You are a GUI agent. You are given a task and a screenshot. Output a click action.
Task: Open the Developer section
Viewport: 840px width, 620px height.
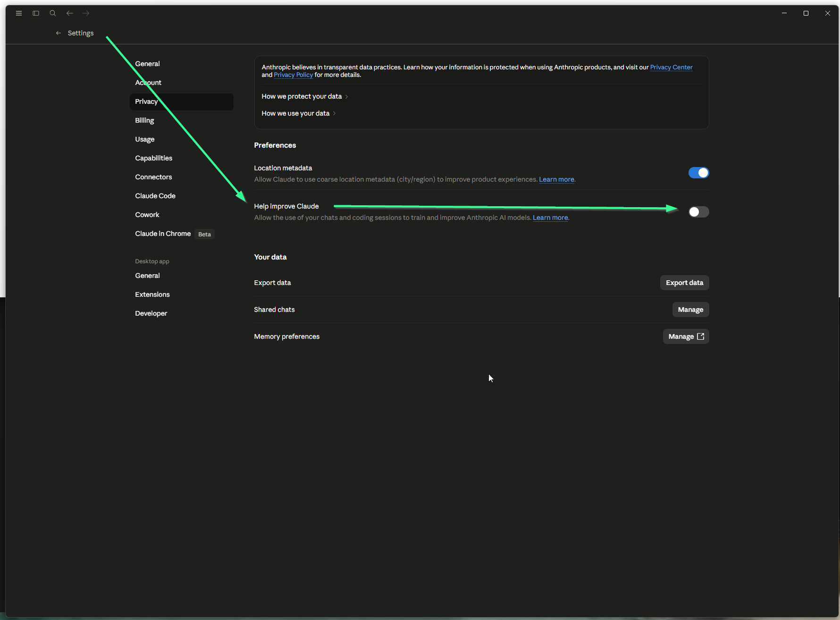[182, 313]
